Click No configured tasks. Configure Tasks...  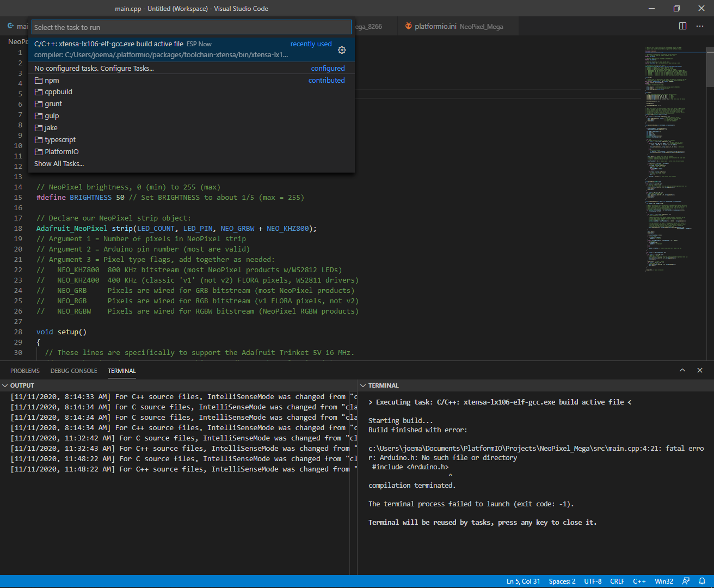pos(192,69)
